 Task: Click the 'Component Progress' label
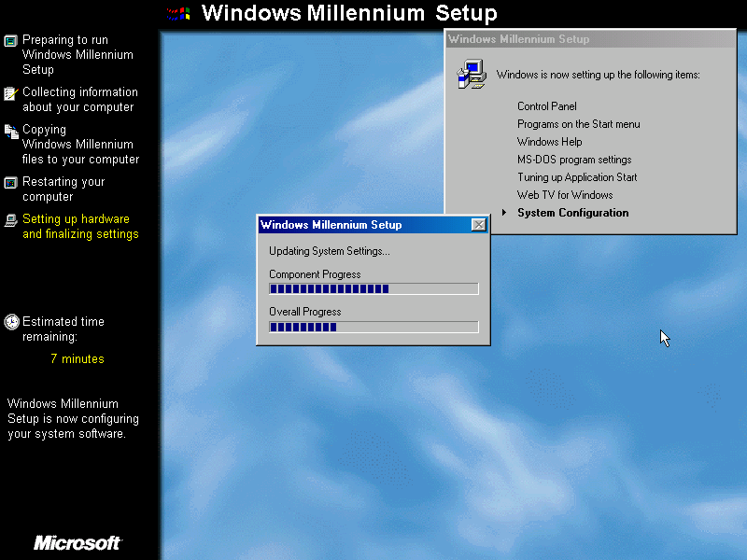[315, 274]
